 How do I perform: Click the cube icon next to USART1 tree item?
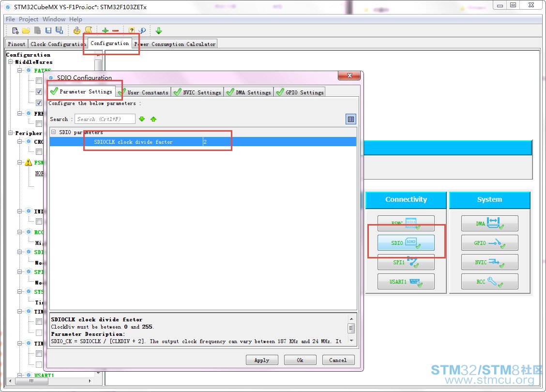point(29,375)
